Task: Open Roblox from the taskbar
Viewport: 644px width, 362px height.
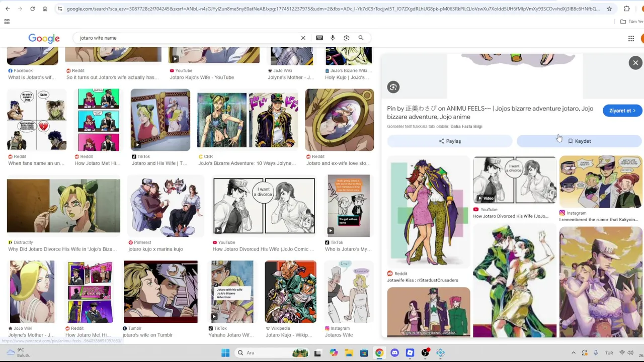Action: coord(410,353)
